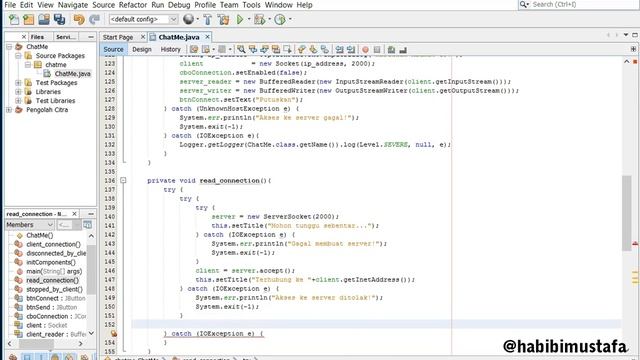Click the red Start Macro Recording icon
This screenshot has width=640, height=360.
pyautogui.click(x=365, y=49)
